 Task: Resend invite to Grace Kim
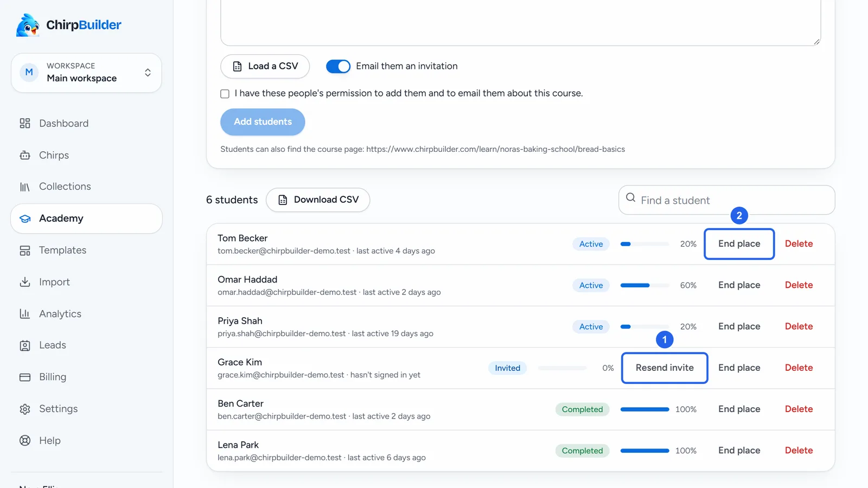[x=665, y=368]
